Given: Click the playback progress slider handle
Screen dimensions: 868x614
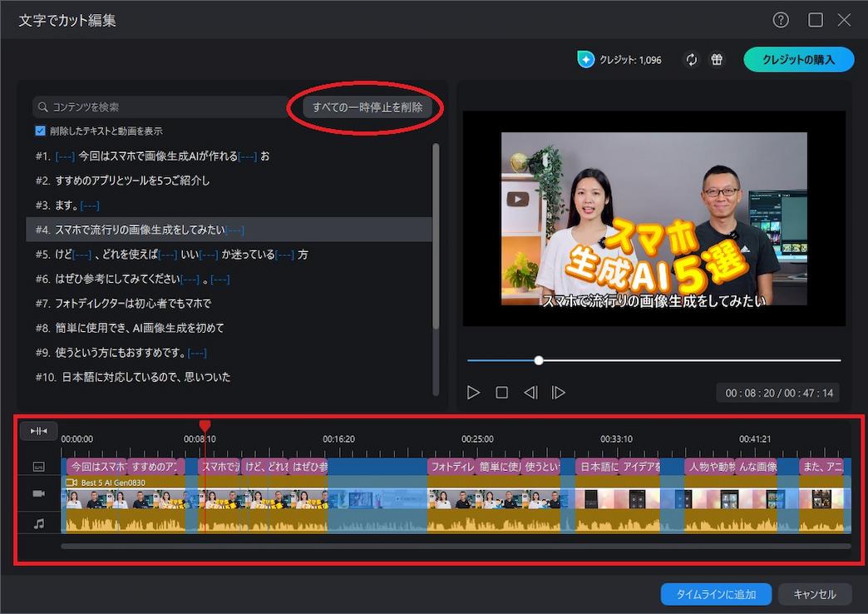Looking at the screenshot, I should point(539,360).
